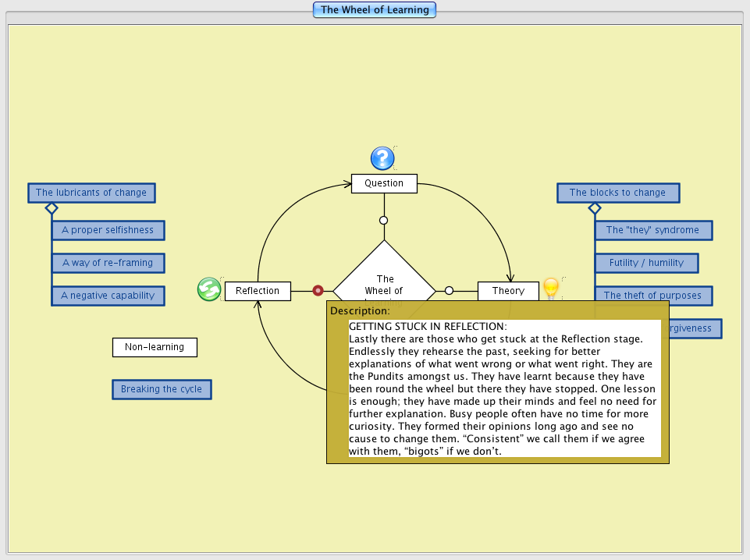Open The Wheel of Learning title tab
Screen dimensions: 750x560
coord(375,10)
